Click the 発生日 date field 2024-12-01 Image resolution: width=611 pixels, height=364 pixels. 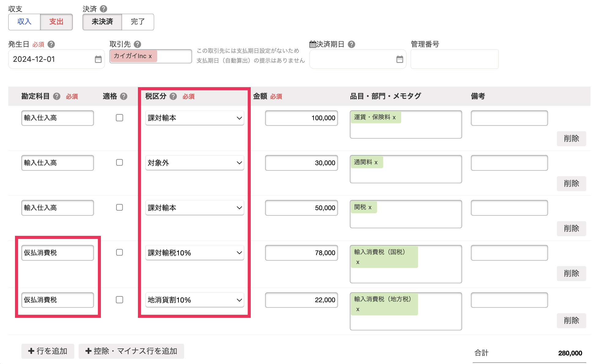coord(57,59)
